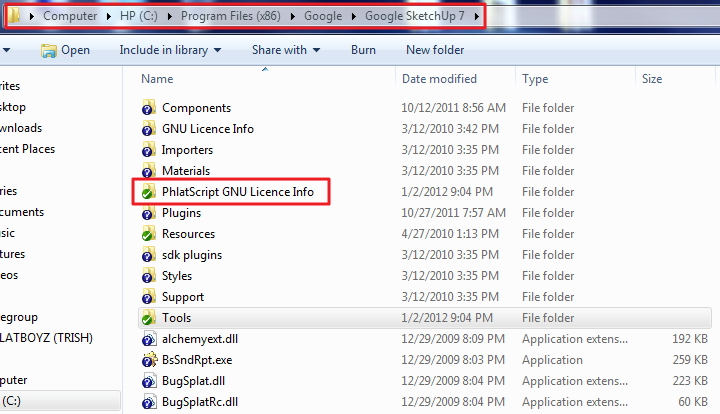Image resolution: width=720 pixels, height=414 pixels.
Task: Click the Size column header
Action: [652, 79]
